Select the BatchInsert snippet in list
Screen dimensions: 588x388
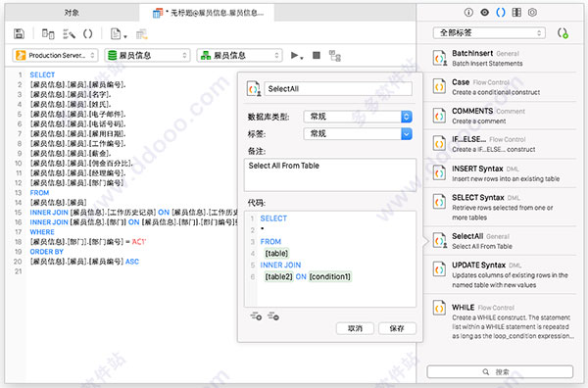[500, 58]
